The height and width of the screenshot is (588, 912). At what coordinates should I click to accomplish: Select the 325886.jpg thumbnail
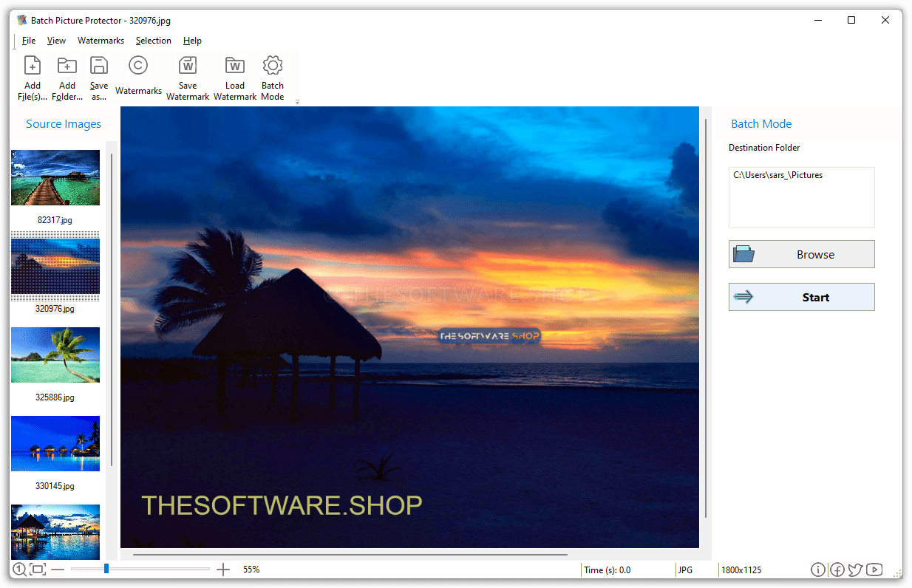point(55,355)
